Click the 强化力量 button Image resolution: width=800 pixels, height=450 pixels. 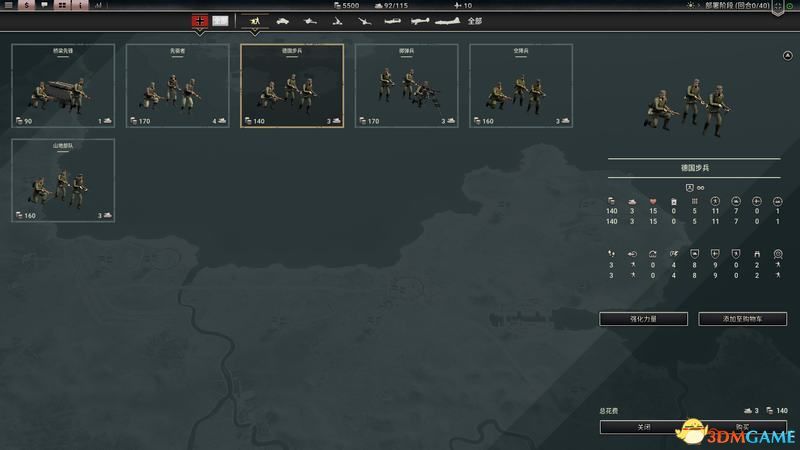coord(643,319)
